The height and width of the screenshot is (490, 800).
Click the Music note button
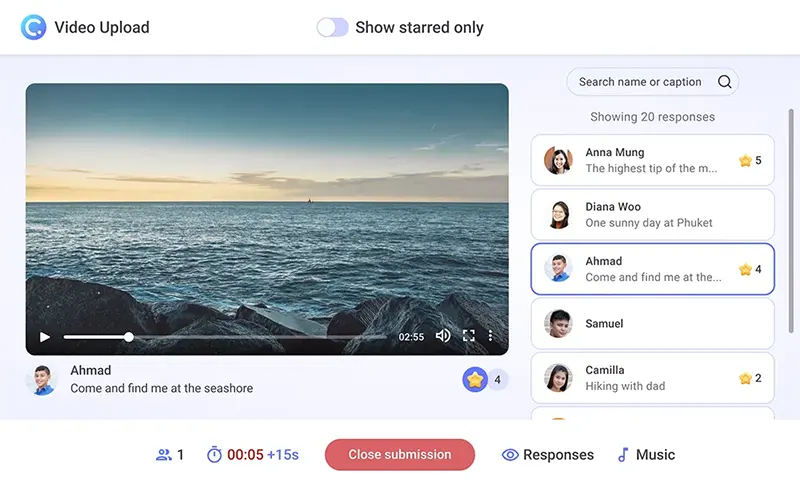click(646, 455)
